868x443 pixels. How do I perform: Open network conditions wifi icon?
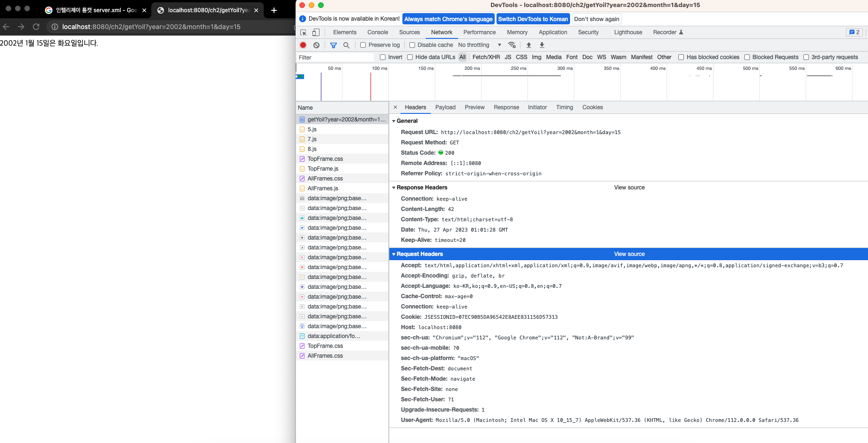pos(512,45)
